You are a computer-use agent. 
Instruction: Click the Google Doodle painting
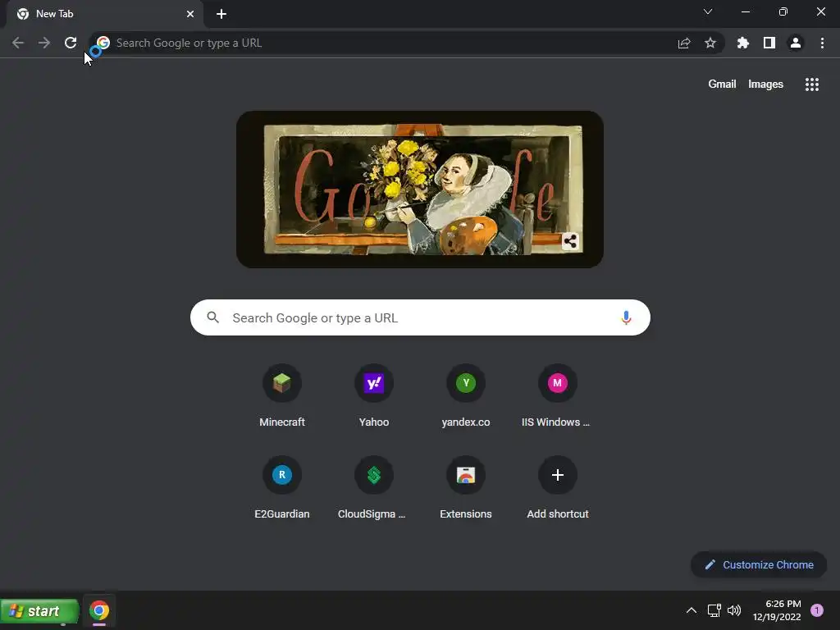(x=420, y=189)
